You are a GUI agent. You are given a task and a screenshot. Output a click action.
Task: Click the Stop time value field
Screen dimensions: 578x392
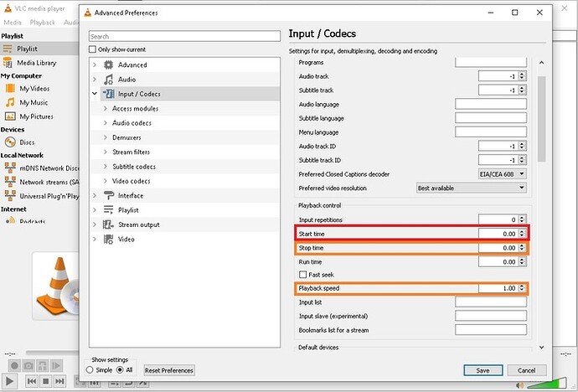498,248
